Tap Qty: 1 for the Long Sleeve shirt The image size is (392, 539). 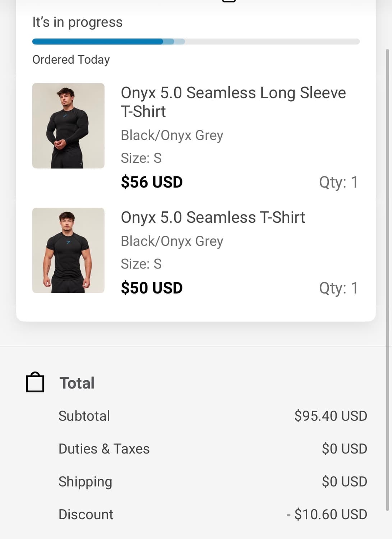click(x=338, y=182)
